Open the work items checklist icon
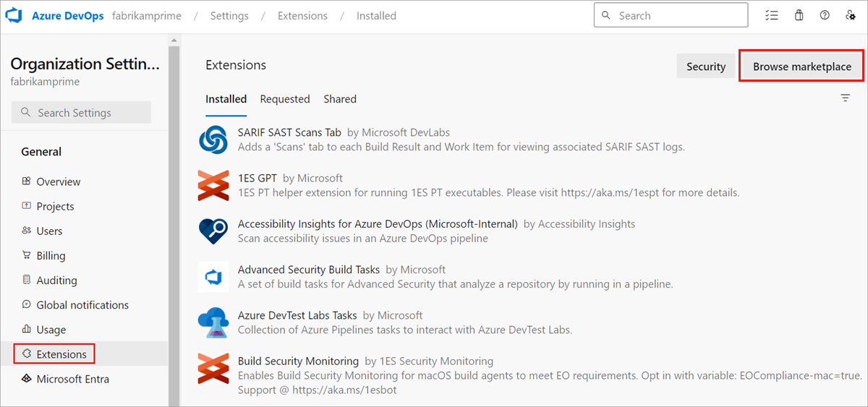This screenshot has height=407, width=868. pos(772,15)
